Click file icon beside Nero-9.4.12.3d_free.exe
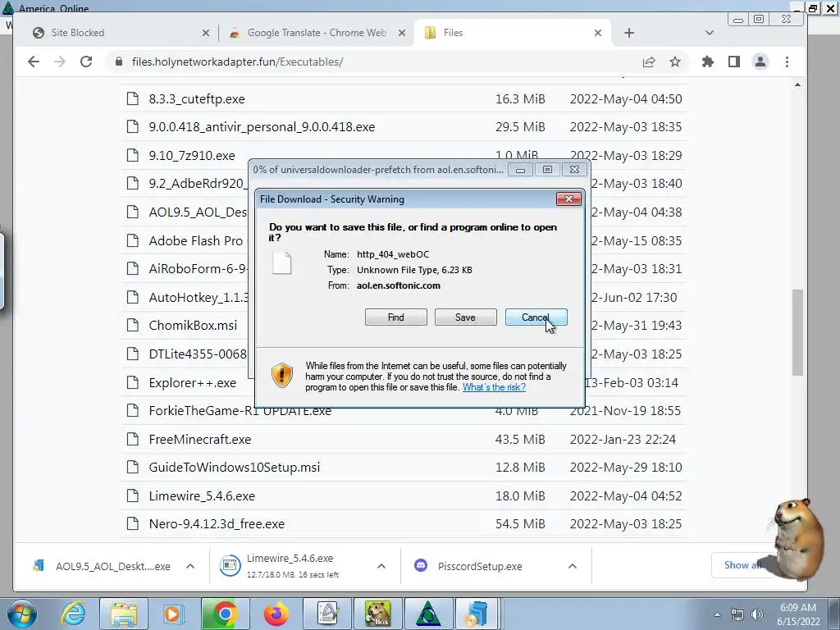 132,523
